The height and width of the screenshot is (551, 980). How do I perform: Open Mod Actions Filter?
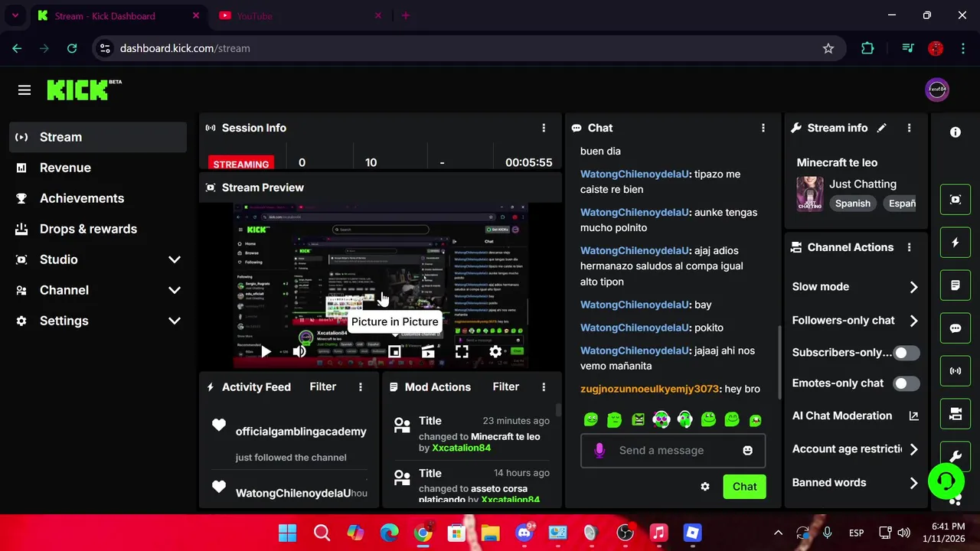505,387
